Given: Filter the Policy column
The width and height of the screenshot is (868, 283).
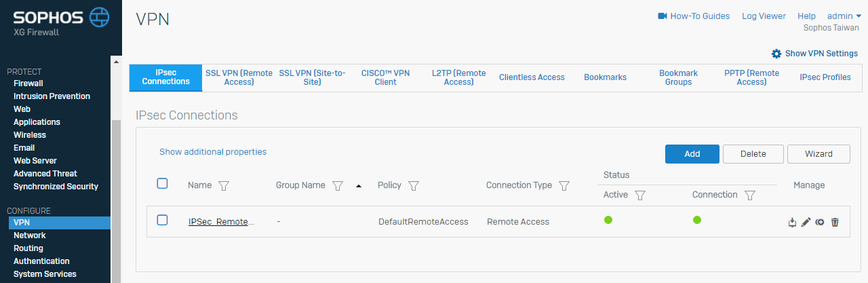Looking at the screenshot, I should point(414,186).
